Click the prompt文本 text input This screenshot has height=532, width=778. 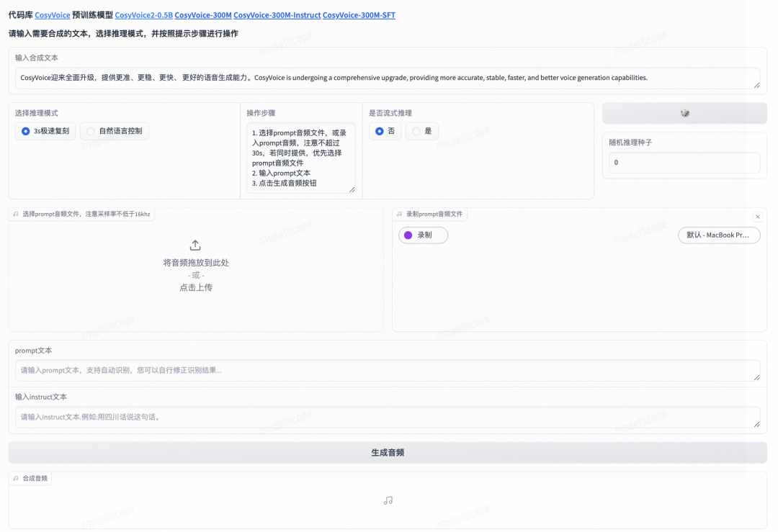coord(388,370)
